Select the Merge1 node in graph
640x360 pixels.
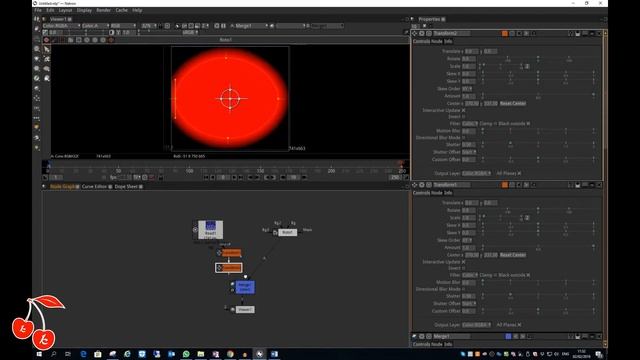(x=245, y=287)
